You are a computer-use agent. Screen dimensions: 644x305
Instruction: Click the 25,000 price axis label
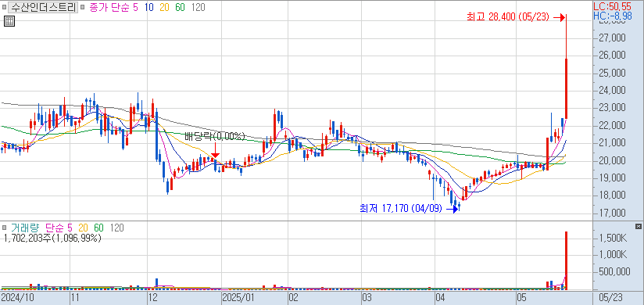click(613, 74)
